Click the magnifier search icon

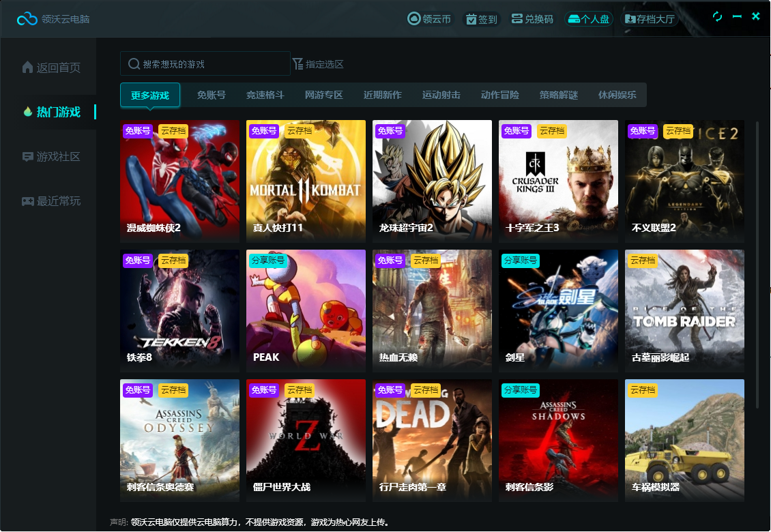(134, 64)
